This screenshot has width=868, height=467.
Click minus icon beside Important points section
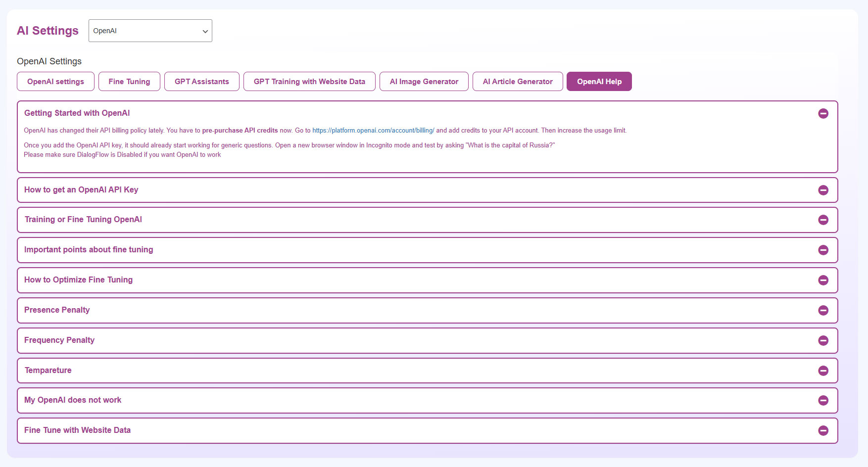[823, 250]
